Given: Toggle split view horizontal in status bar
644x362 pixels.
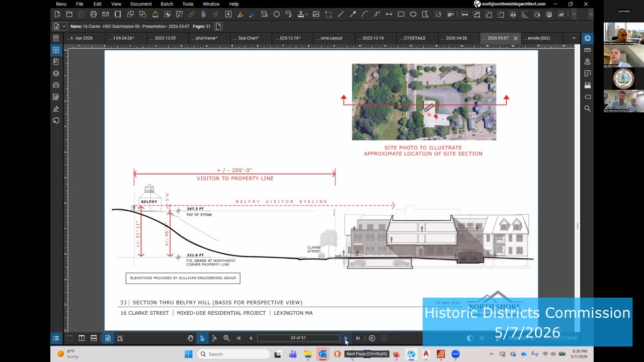Looking at the screenshot, I should (x=94, y=338).
